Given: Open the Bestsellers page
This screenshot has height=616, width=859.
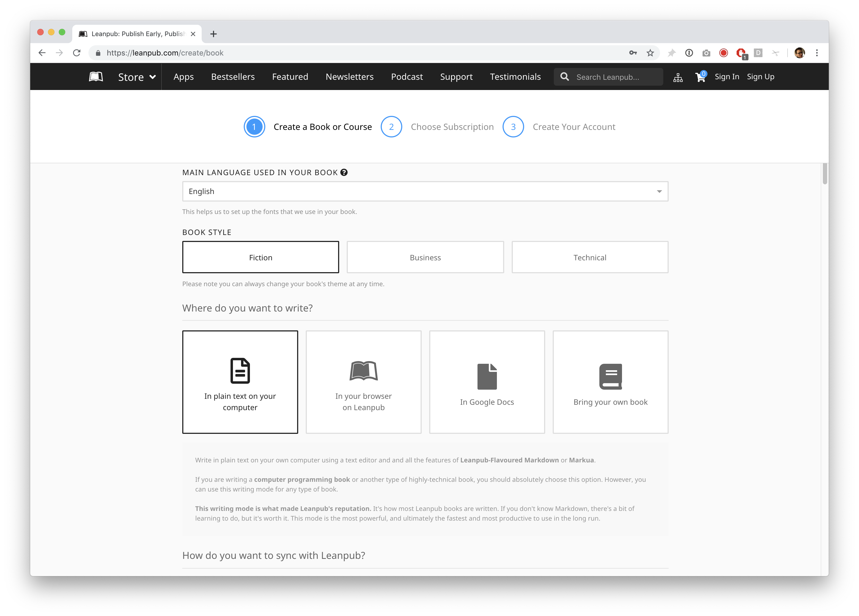Looking at the screenshot, I should (x=233, y=77).
